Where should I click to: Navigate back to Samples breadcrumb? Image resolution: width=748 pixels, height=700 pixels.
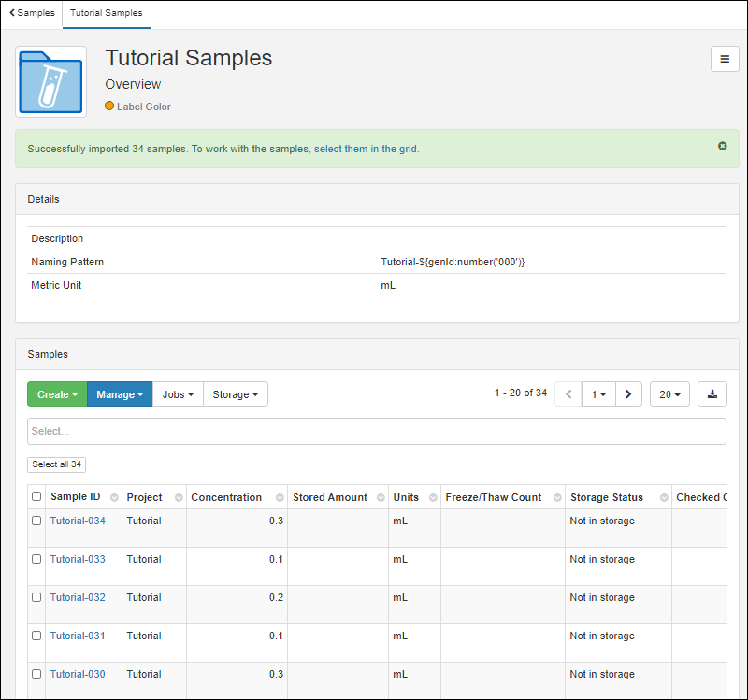(x=32, y=13)
